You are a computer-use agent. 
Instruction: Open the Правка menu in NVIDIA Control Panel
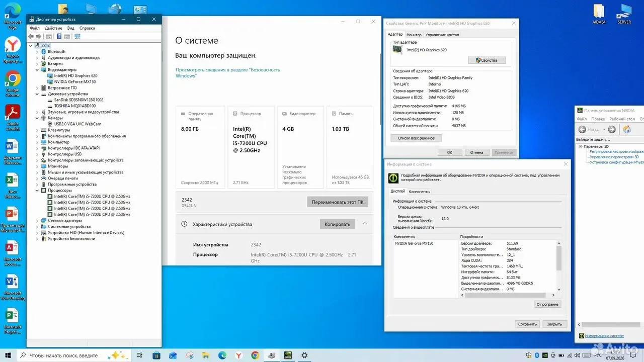click(x=598, y=119)
